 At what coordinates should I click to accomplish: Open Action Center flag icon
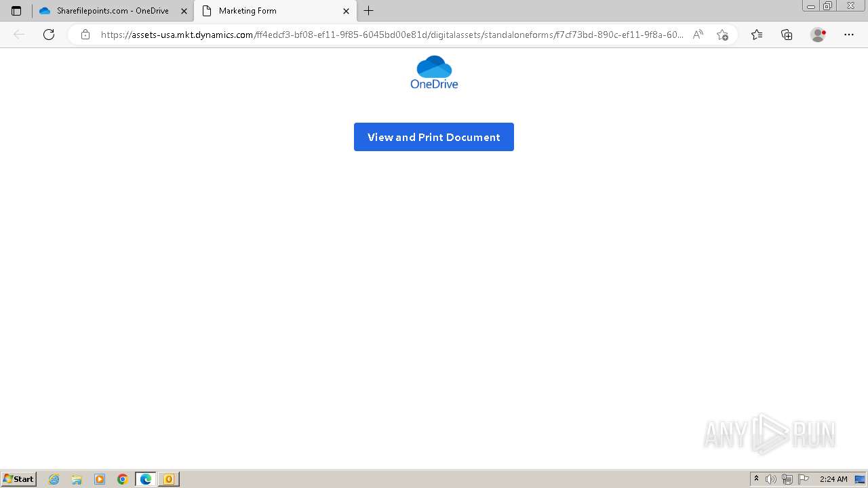(x=804, y=479)
